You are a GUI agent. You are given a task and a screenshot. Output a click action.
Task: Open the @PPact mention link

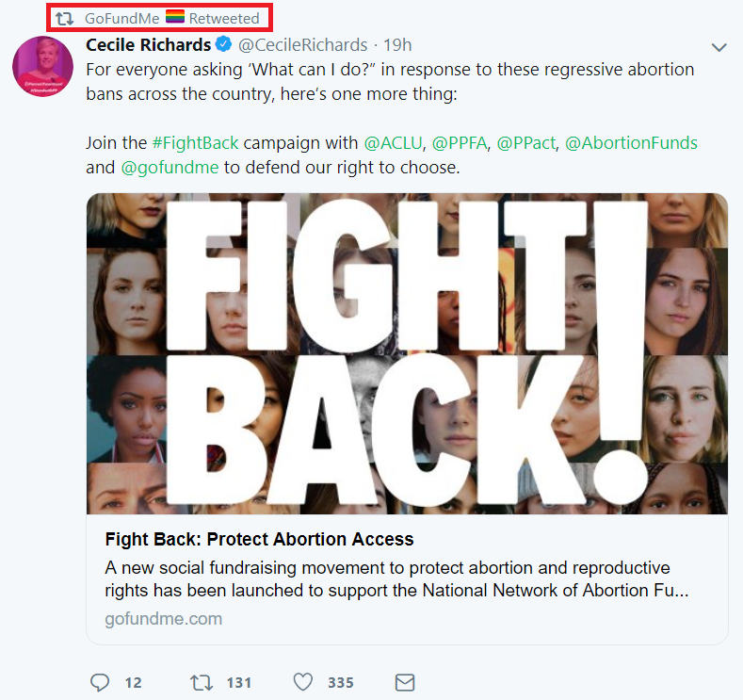pyautogui.click(x=526, y=142)
